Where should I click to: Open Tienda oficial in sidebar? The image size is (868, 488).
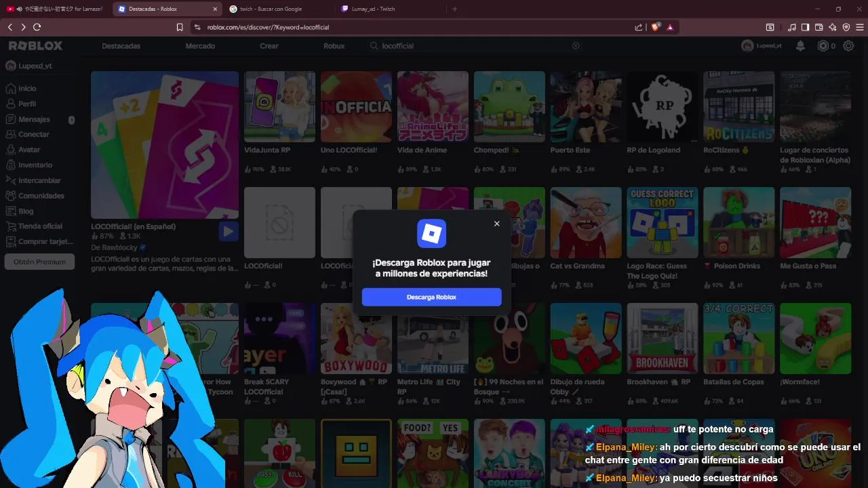click(34, 226)
